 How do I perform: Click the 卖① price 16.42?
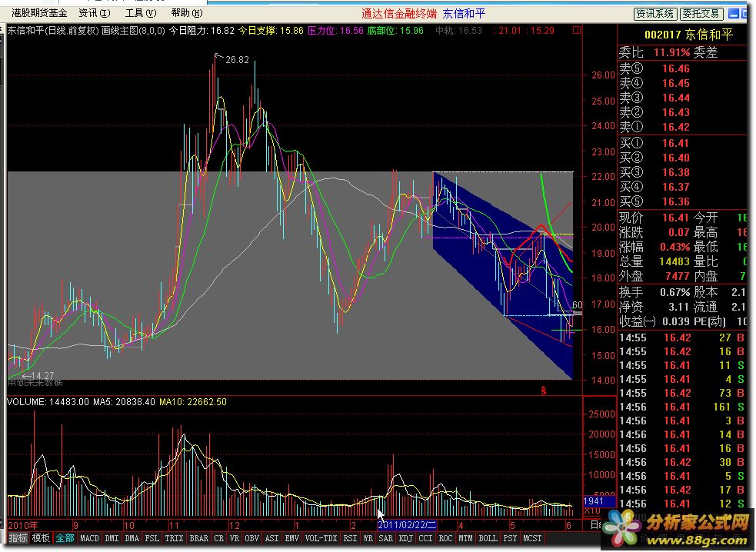coord(675,127)
